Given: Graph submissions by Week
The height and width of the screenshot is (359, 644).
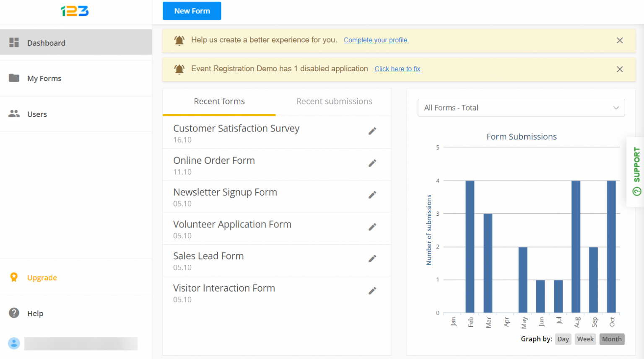Looking at the screenshot, I should (x=585, y=339).
